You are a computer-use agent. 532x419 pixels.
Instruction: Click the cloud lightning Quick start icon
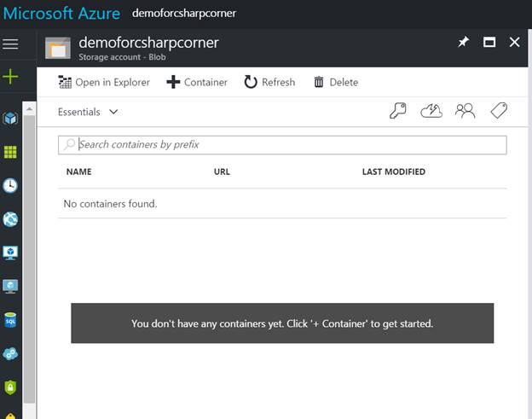click(431, 111)
